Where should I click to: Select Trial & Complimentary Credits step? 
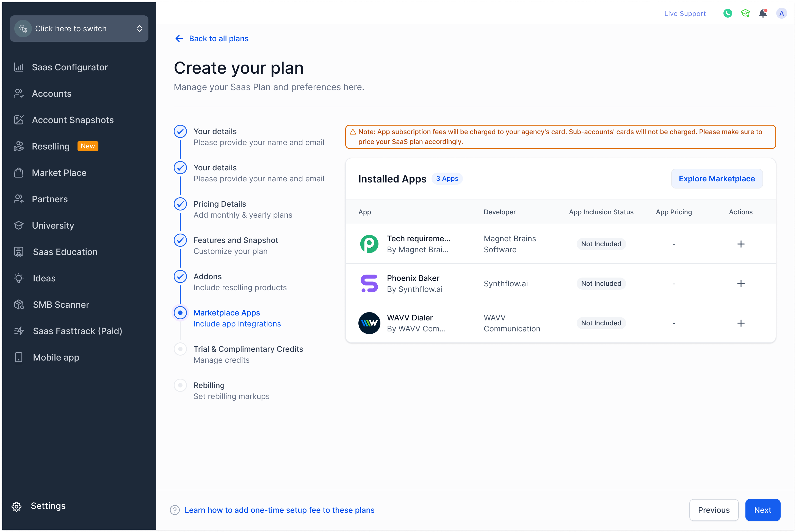tap(248, 349)
